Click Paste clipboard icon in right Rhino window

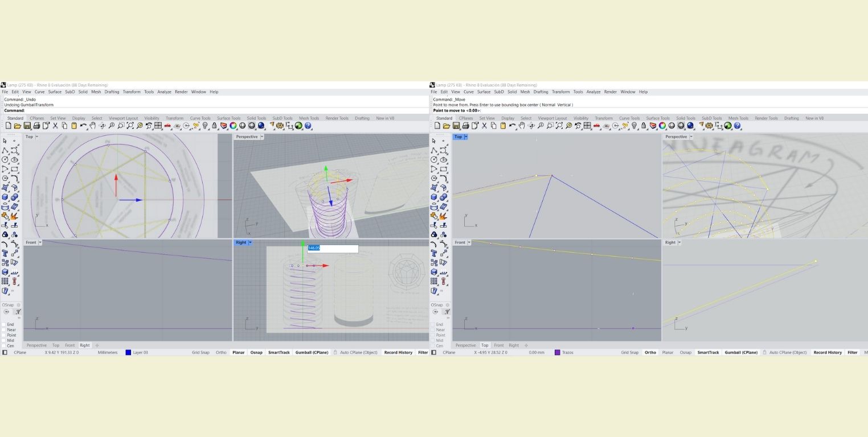click(x=503, y=126)
